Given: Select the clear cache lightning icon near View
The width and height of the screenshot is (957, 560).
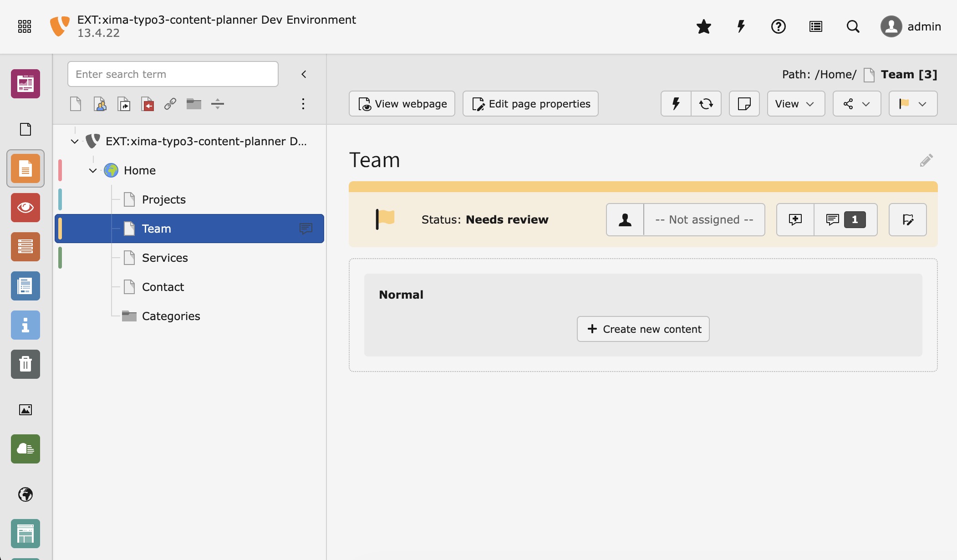Looking at the screenshot, I should point(675,103).
